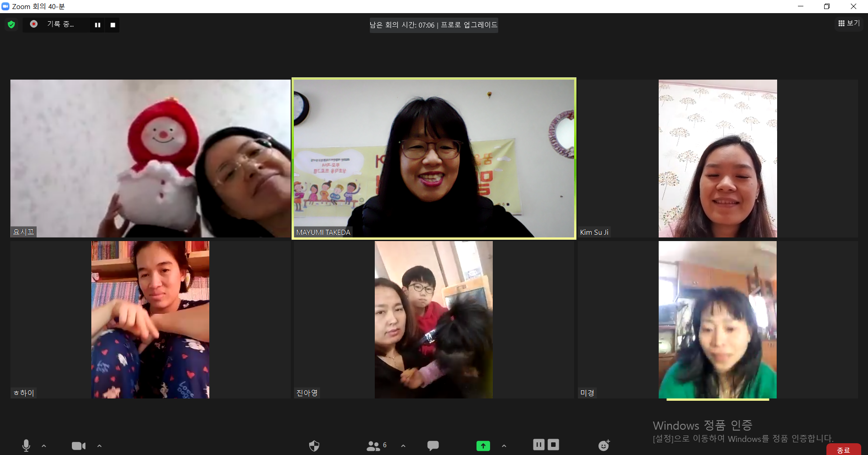Open the Chat panel

coord(433,446)
